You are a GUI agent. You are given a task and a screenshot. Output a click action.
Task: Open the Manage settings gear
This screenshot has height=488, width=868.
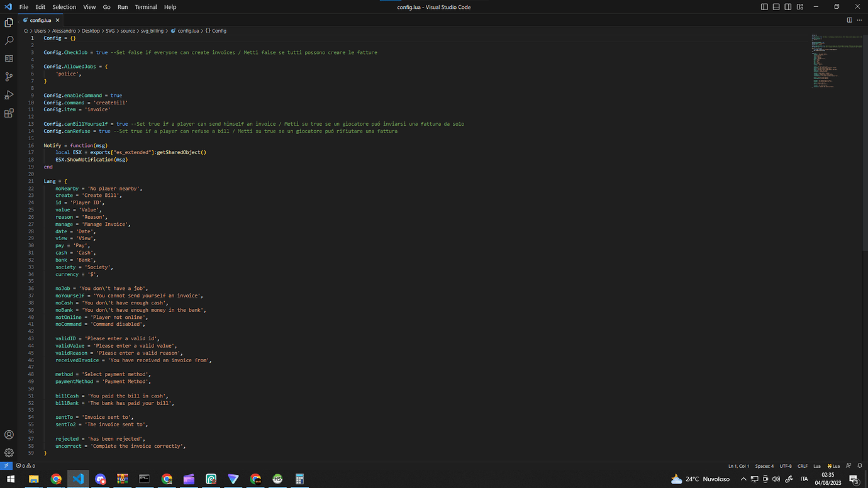(x=9, y=452)
